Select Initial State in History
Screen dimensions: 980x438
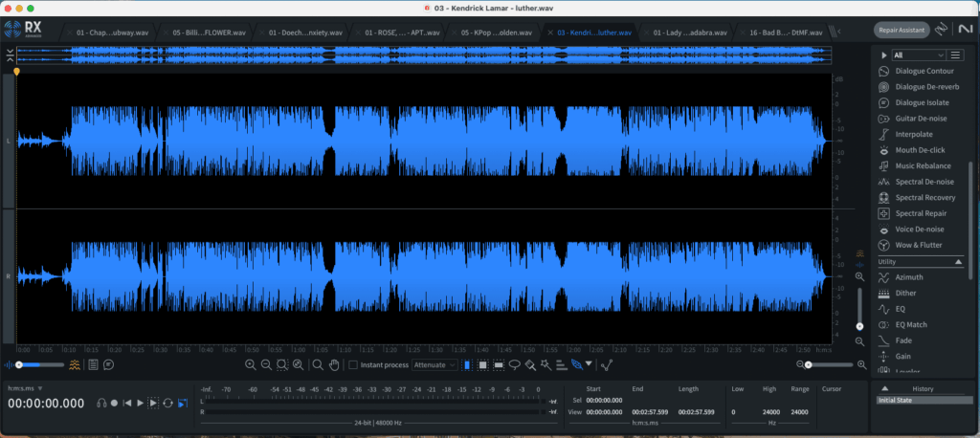[923, 401]
